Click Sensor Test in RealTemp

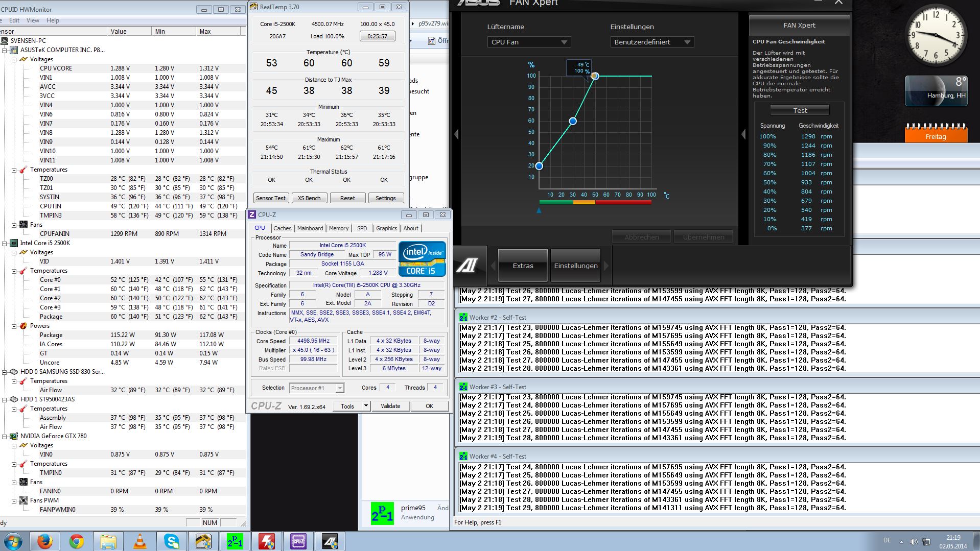click(x=271, y=198)
